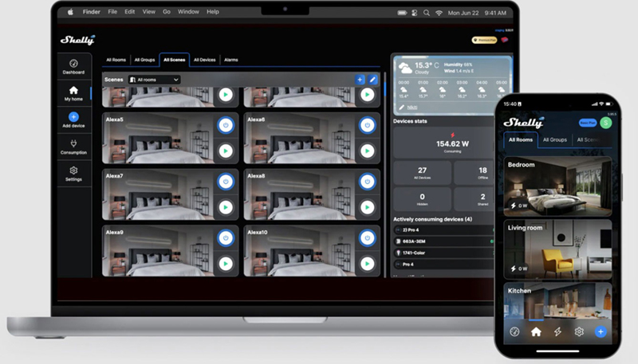Run the Alexa7 scene play button
The image size is (638, 364).
[x=226, y=207]
